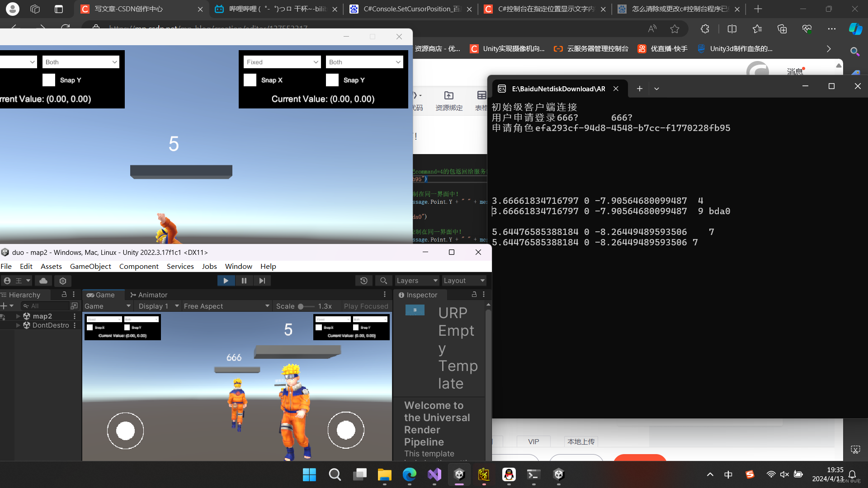Expand map2 in the Hierarchy
This screenshot has width=868, height=488.
[x=18, y=316]
